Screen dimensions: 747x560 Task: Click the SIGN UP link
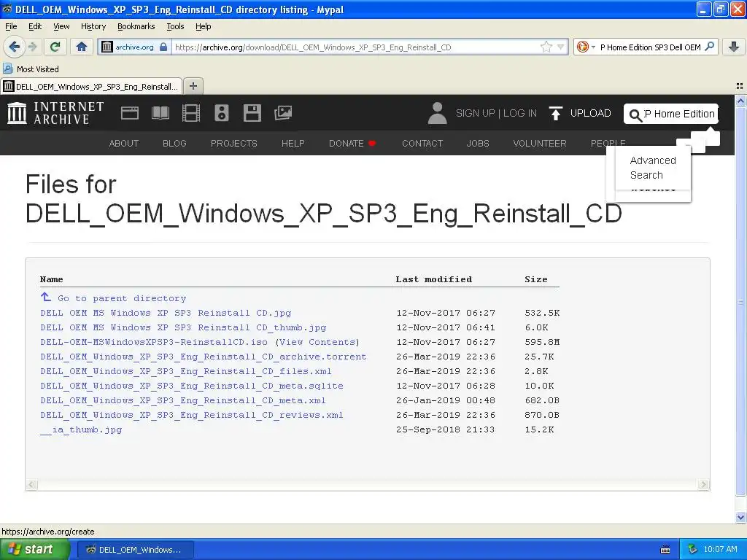[x=475, y=113]
